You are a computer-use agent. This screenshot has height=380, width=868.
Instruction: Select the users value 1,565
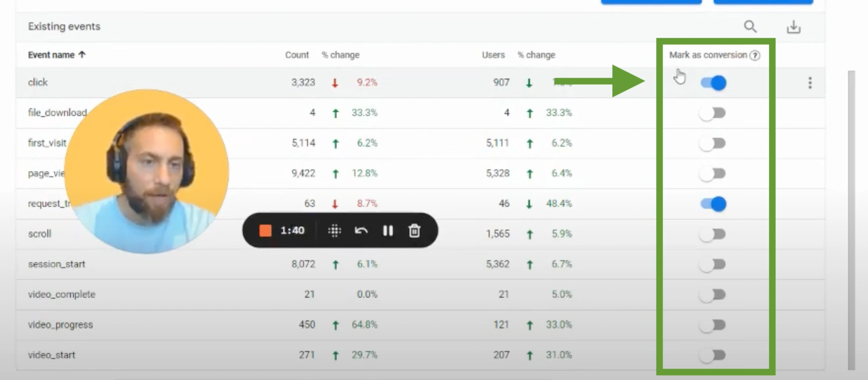[498, 234]
